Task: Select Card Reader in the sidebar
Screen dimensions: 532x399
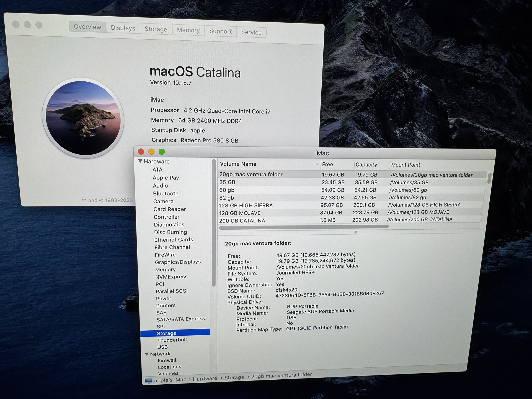Action: 170,209
